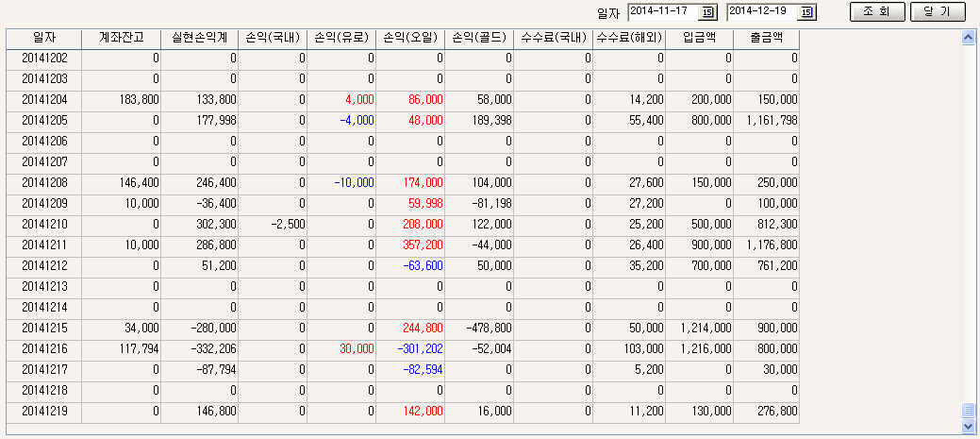Click the 출금액 column header
The width and height of the screenshot is (980, 439).
[767, 39]
